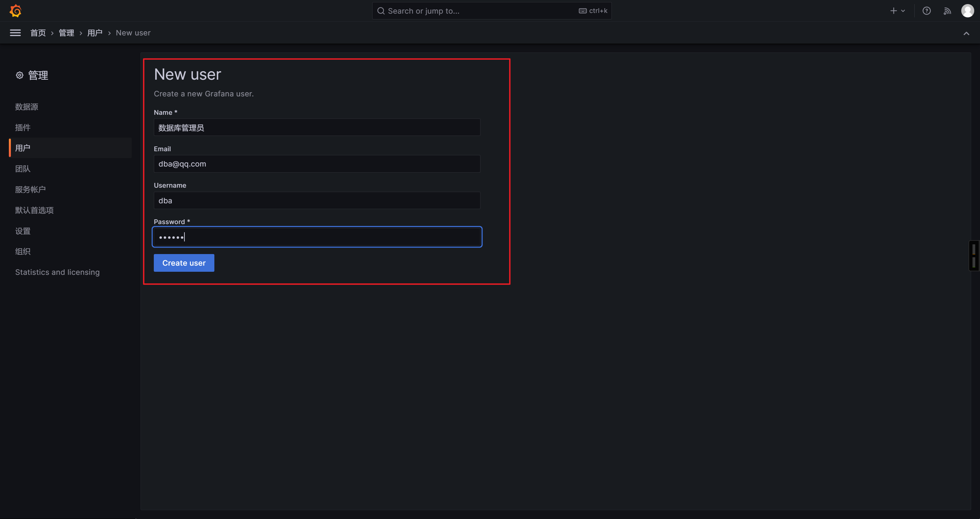Open Statistics and licensing page
Screen dimensions: 980x519
pyautogui.click(x=58, y=272)
